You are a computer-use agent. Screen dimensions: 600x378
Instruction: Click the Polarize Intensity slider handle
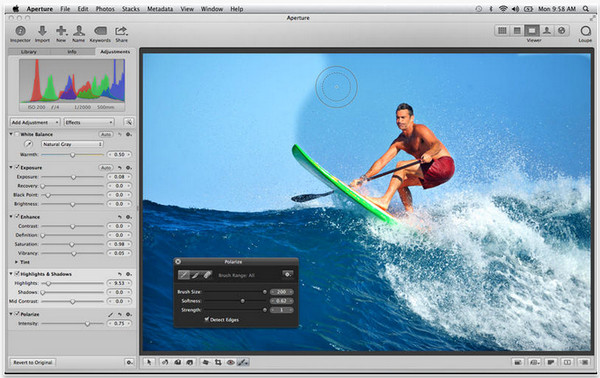point(87,324)
